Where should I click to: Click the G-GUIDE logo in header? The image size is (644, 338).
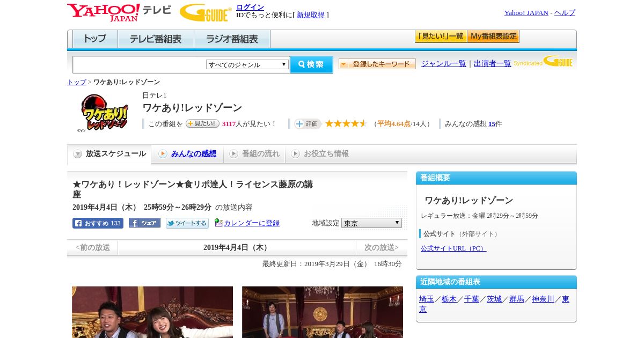point(206,12)
